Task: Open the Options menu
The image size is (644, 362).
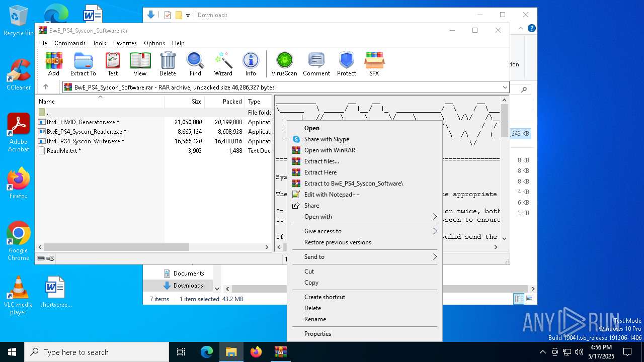Action: point(154,43)
